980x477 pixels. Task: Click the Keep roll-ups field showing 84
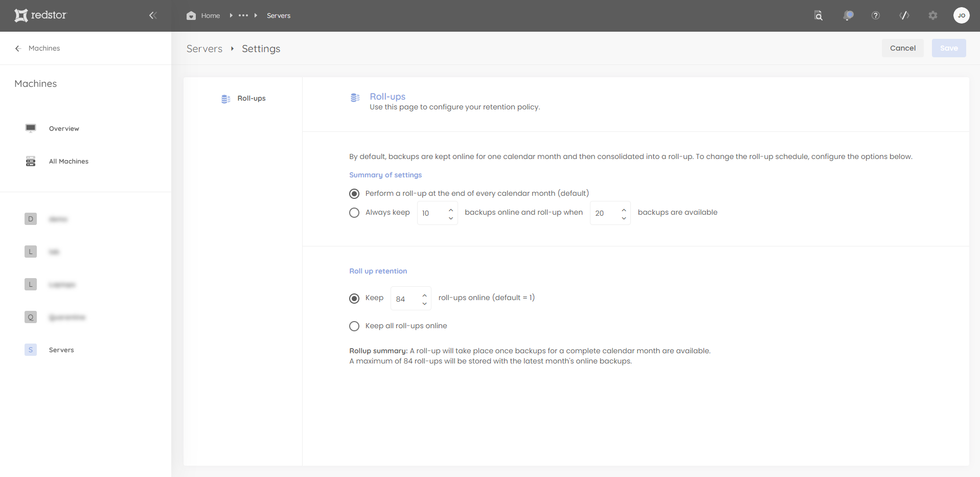click(411, 299)
